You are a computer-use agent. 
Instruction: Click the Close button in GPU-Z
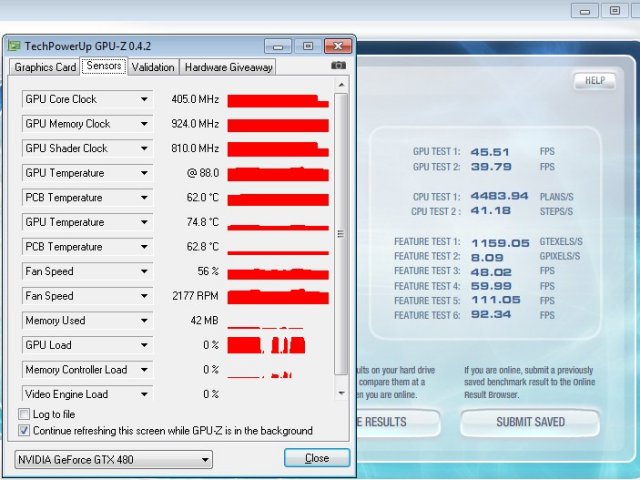point(317,458)
